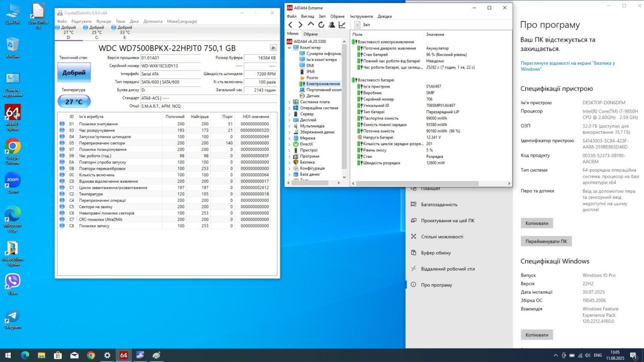Expand the Системна плата tree node

click(289, 102)
